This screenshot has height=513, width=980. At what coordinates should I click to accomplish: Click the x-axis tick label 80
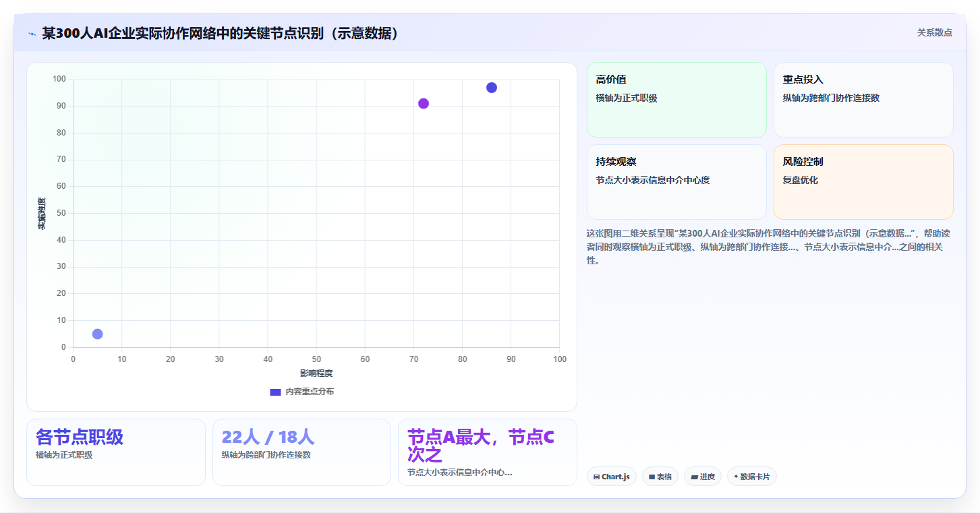point(462,359)
